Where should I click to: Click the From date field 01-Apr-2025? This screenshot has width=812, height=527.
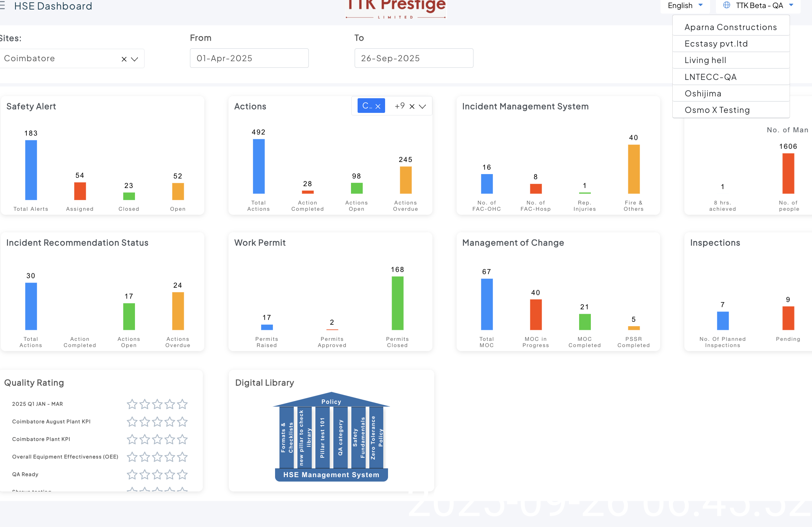(249, 58)
